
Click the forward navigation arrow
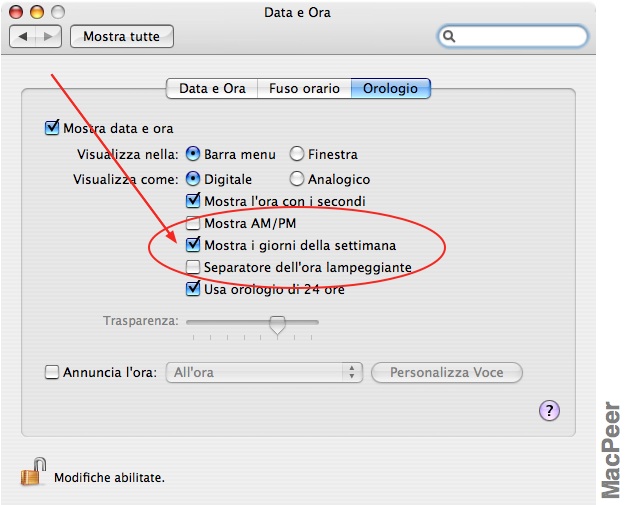[x=48, y=37]
